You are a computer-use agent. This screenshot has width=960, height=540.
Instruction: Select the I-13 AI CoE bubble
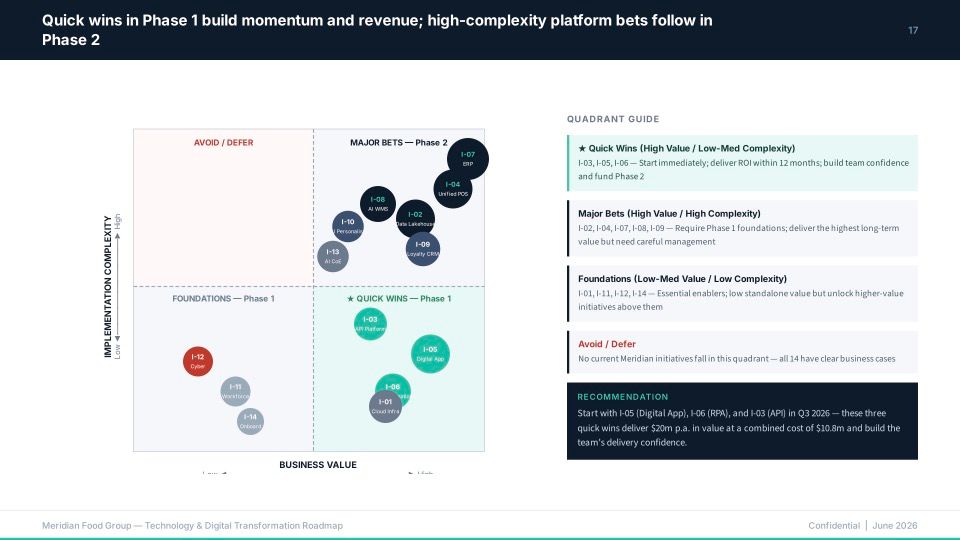pos(333,257)
